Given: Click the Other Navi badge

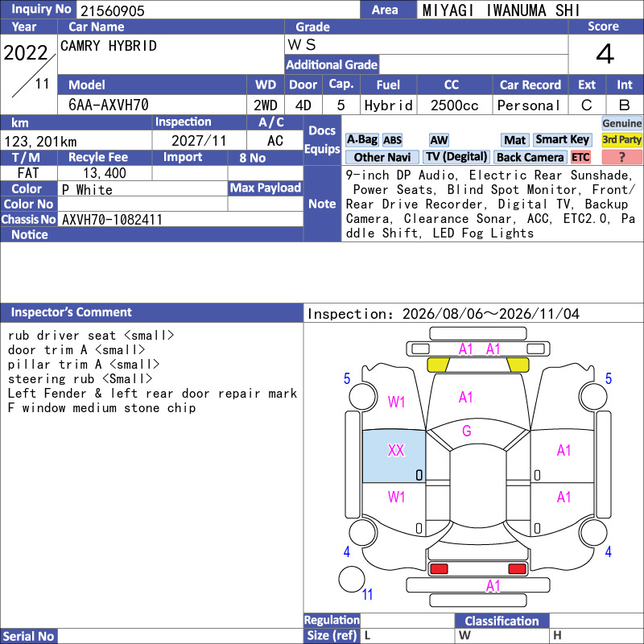Looking at the screenshot, I should 382,157.
